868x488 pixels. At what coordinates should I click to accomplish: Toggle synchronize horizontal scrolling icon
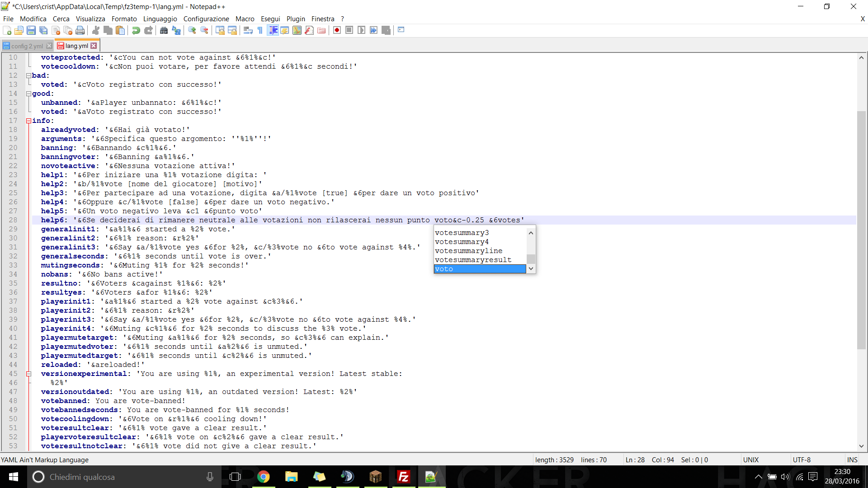[232, 30]
